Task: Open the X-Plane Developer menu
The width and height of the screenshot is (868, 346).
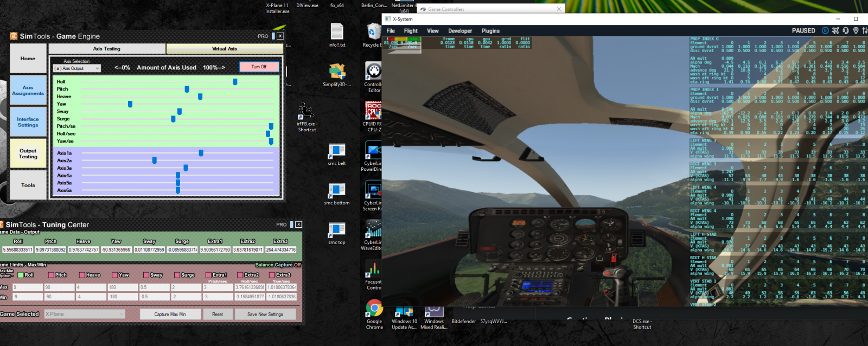Action: (460, 31)
